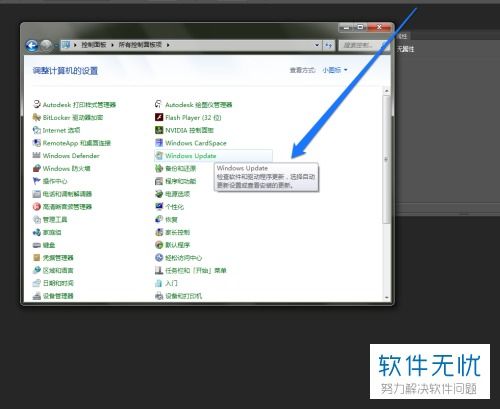Open the Autodesk plot style manager

tap(74, 105)
